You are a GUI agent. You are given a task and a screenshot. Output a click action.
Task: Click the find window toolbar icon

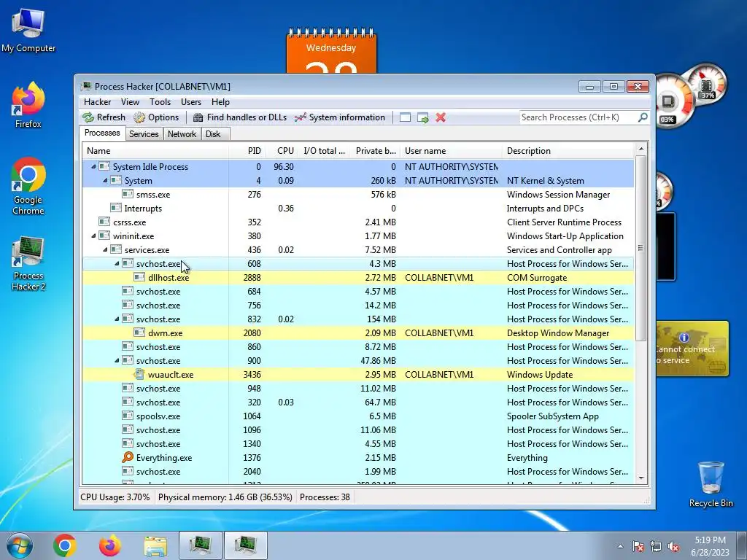405,117
